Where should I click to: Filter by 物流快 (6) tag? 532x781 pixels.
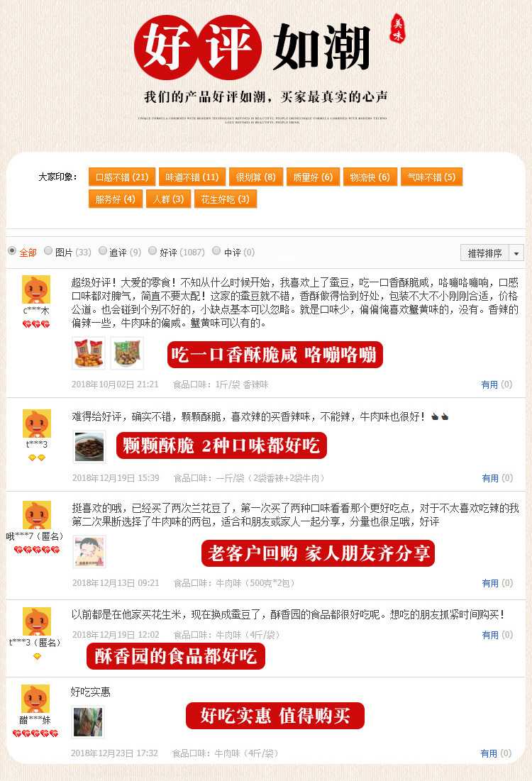pos(370,177)
